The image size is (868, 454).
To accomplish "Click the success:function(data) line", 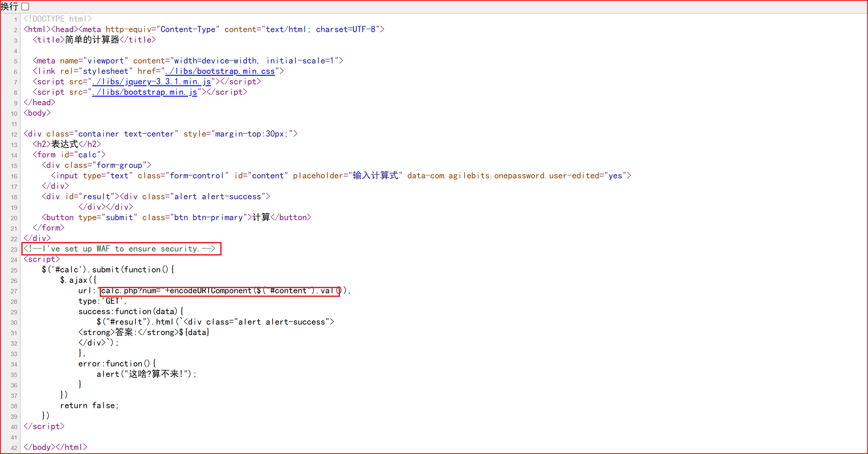I will click(131, 311).
